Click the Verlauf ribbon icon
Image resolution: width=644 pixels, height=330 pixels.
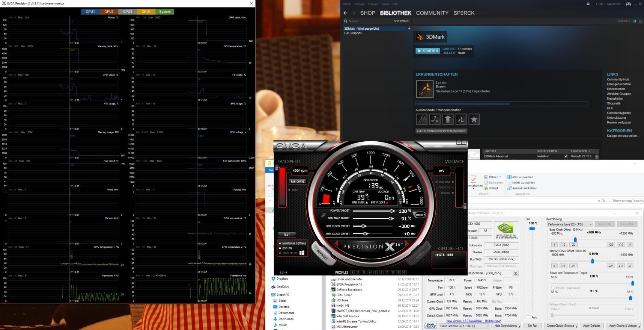click(x=486, y=188)
